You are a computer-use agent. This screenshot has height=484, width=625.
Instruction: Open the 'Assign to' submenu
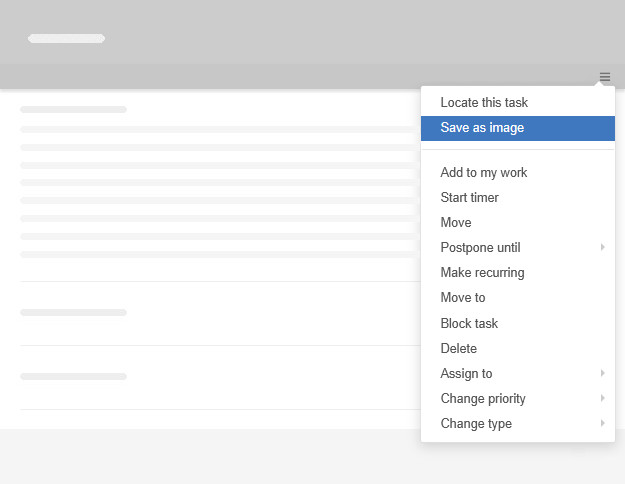coord(466,374)
